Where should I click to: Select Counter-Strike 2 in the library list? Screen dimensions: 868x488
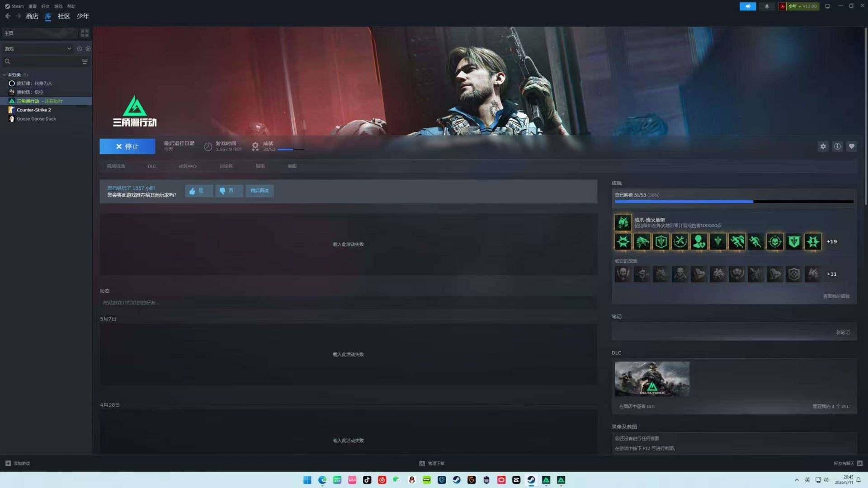click(x=46, y=110)
